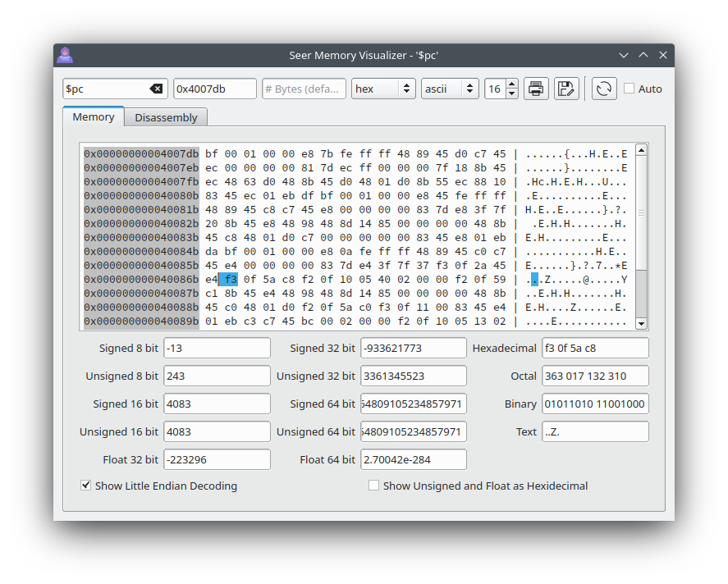Switch to the Disassembly tab
The image size is (728, 584).
[166, 117]
